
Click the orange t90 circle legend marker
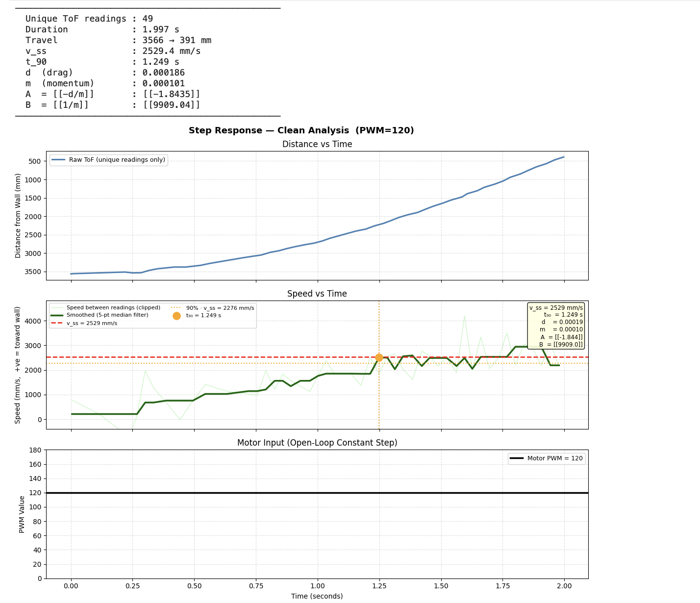pyautogui.click(x=177, y=315)
